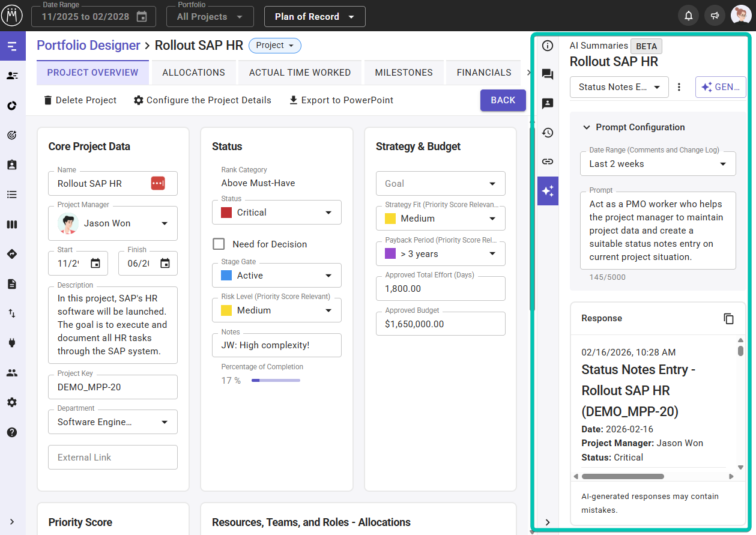The width and height of the screenshot is (756, 535).
Task: Open the change history icon in side panel
Action: 548,133
